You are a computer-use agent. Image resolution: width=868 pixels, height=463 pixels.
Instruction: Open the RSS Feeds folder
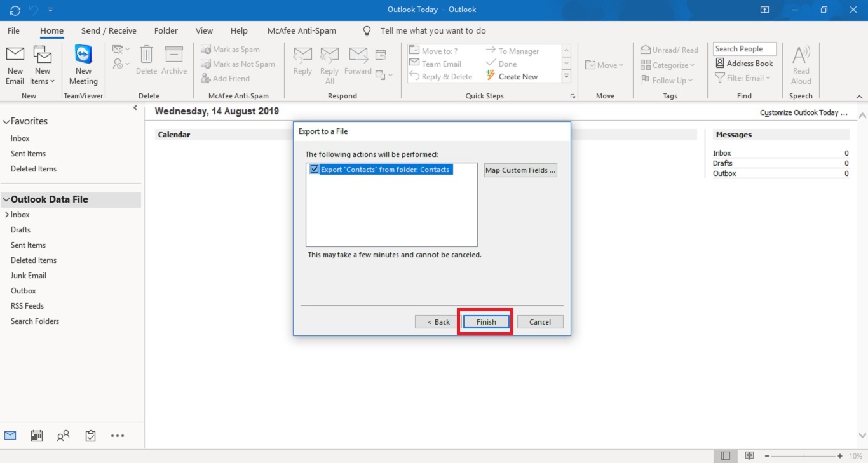click(27, 306)
